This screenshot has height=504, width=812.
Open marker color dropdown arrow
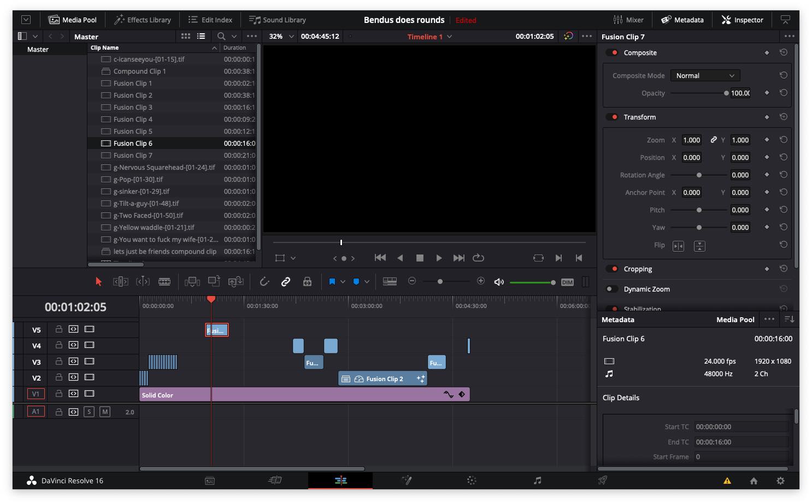(x=367, y=282)
